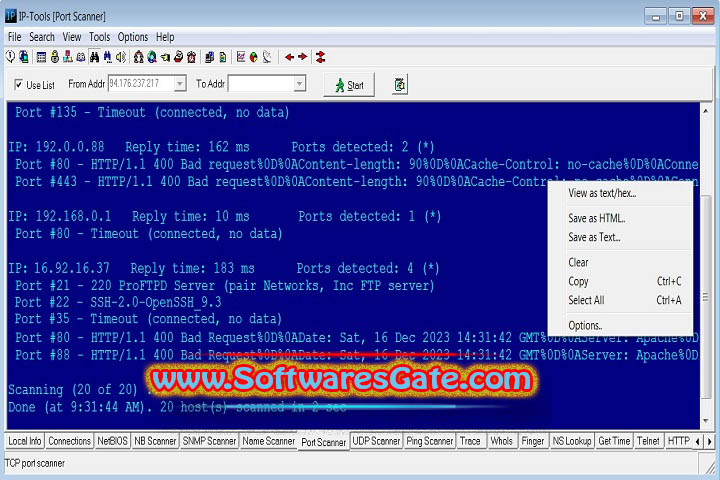Switch to the UDP Scanner tab

point(376,441)
